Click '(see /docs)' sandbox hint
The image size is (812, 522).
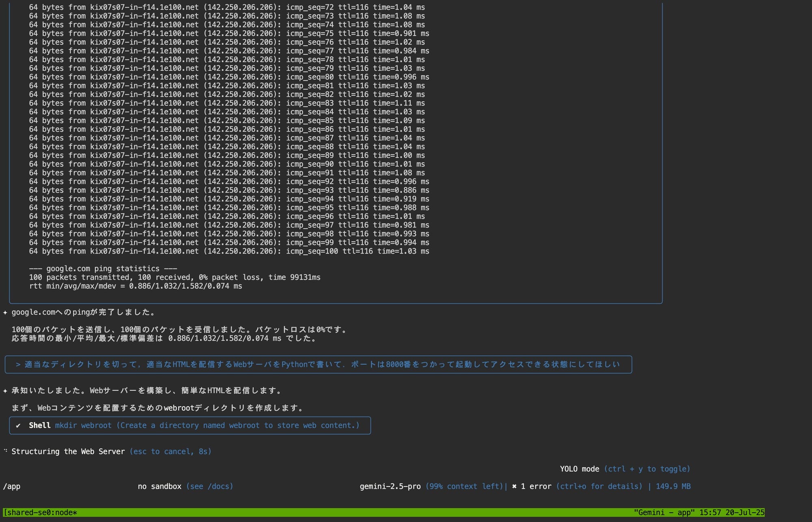209,486
